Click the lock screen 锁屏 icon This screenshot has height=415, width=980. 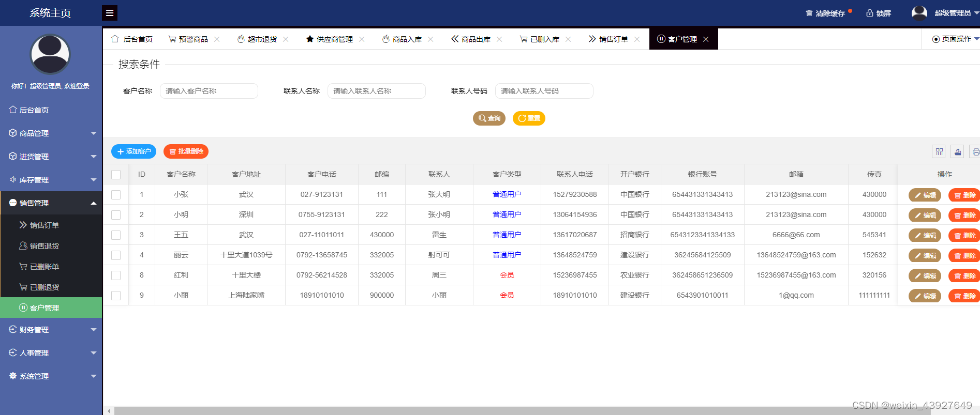point(870,13)
